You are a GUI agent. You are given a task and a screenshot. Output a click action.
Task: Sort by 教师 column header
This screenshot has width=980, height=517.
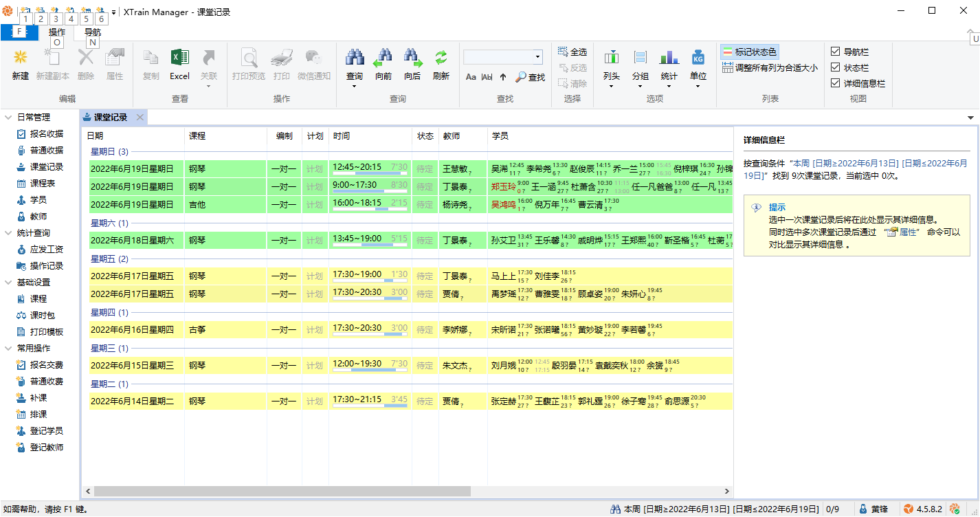pos(463,136)
